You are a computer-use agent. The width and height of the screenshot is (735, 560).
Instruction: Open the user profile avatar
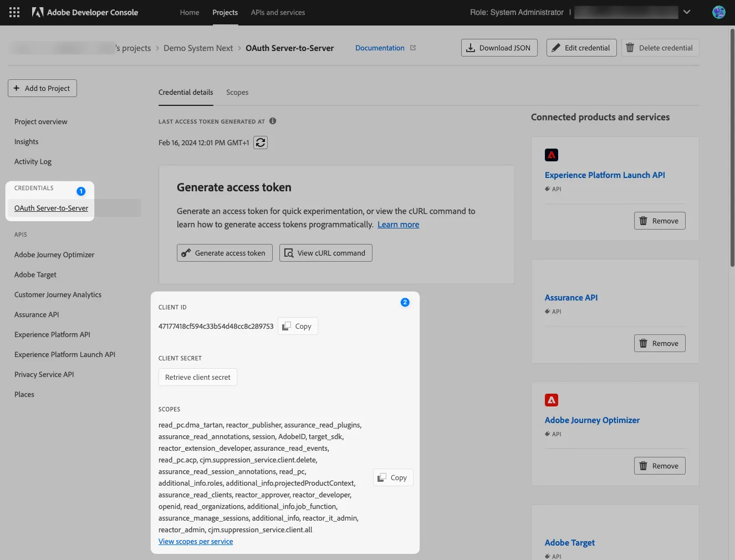tap(718, 12)
